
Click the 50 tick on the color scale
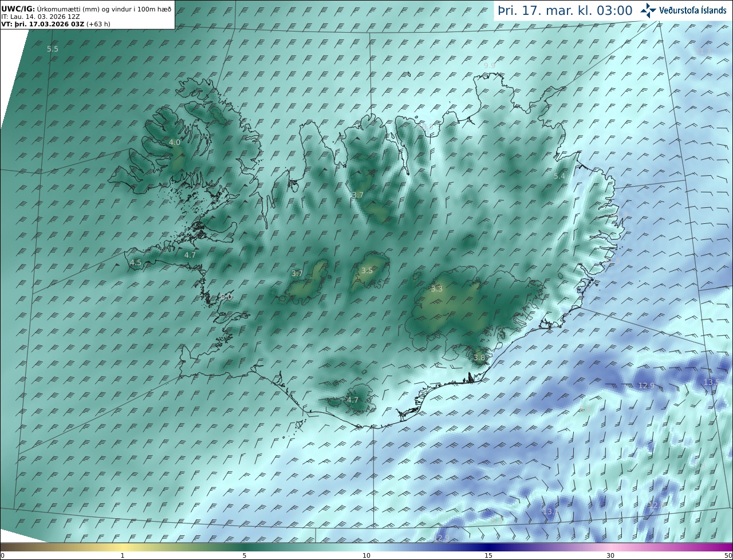pyautogui.click(x=728, y=555)
